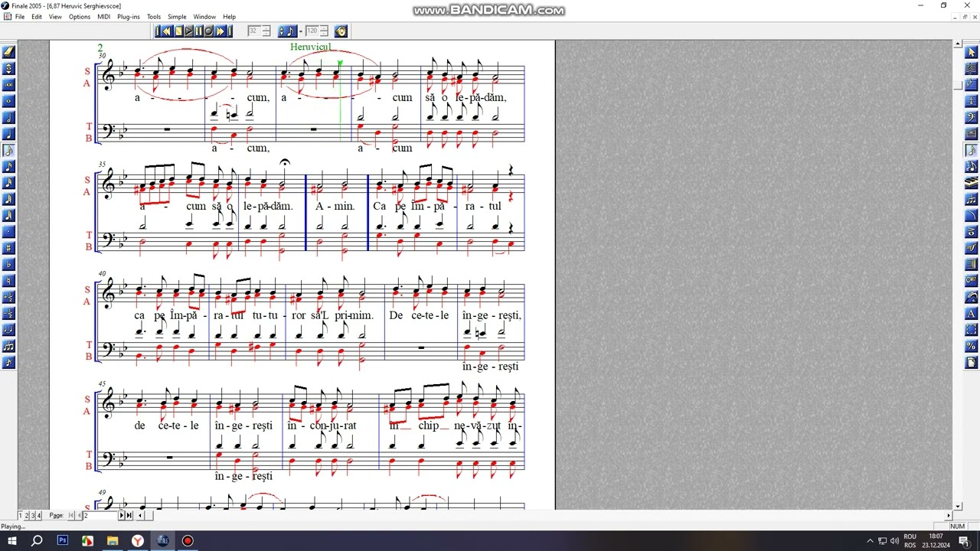Open the Edit menu

(37, 17)
